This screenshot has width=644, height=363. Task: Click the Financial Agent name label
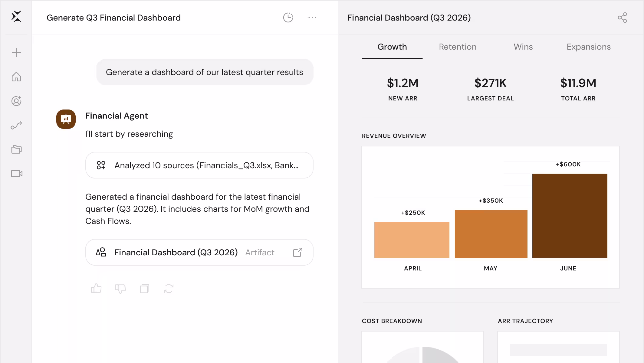pyautogui.click(x=117, y=116)
